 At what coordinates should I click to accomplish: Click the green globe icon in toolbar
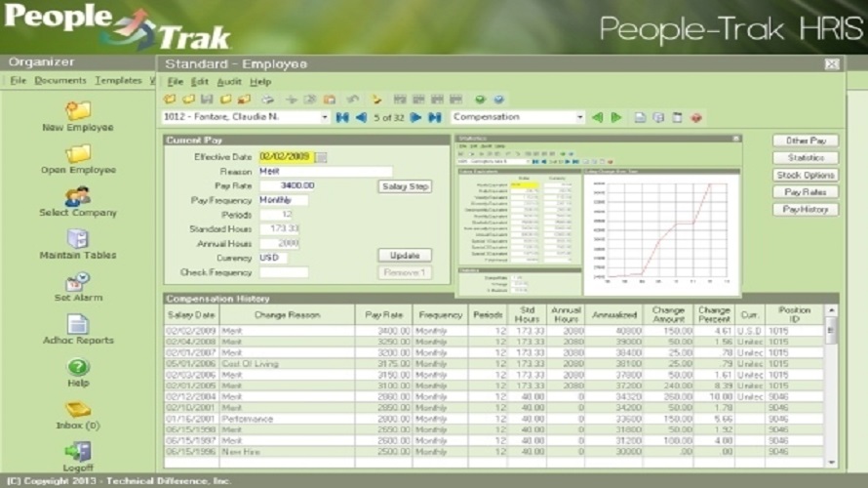[480, 100]
